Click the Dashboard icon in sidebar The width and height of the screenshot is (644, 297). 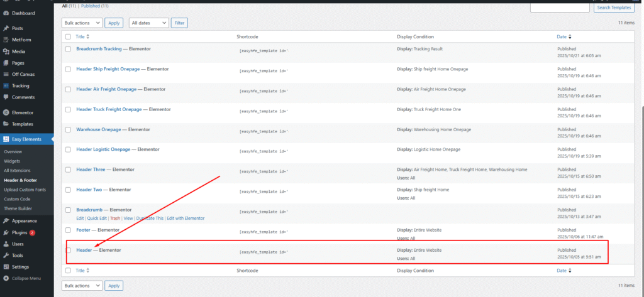point(6,13)
